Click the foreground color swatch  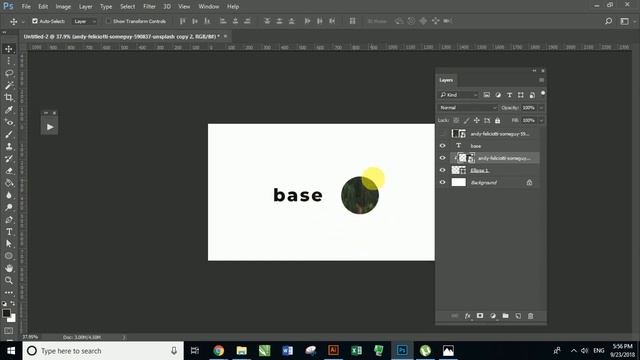pyautogui.click(x=6, y=313)
